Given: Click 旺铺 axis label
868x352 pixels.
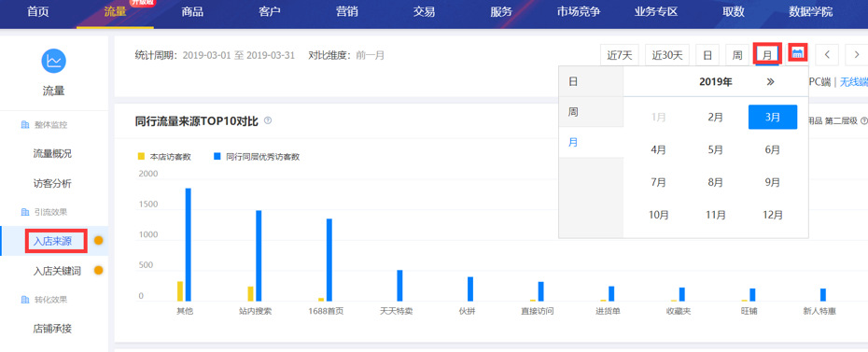Looking at the screenshot, I should (x=749, y=311).
